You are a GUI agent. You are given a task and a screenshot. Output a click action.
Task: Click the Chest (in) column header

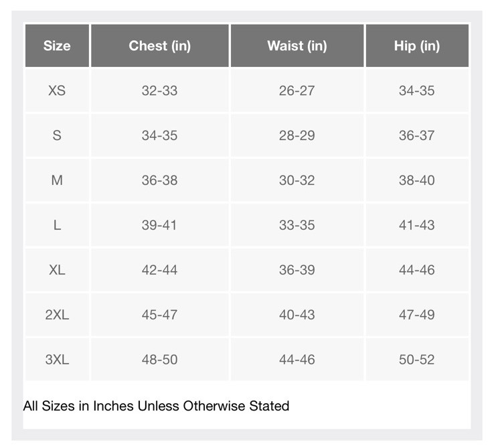tap(159, 46)
